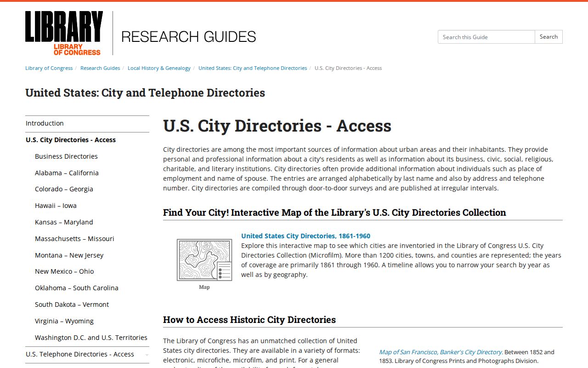Click the Library of Congress logo
This screenshot has height=368, width=588.
(x=64, y=33)
